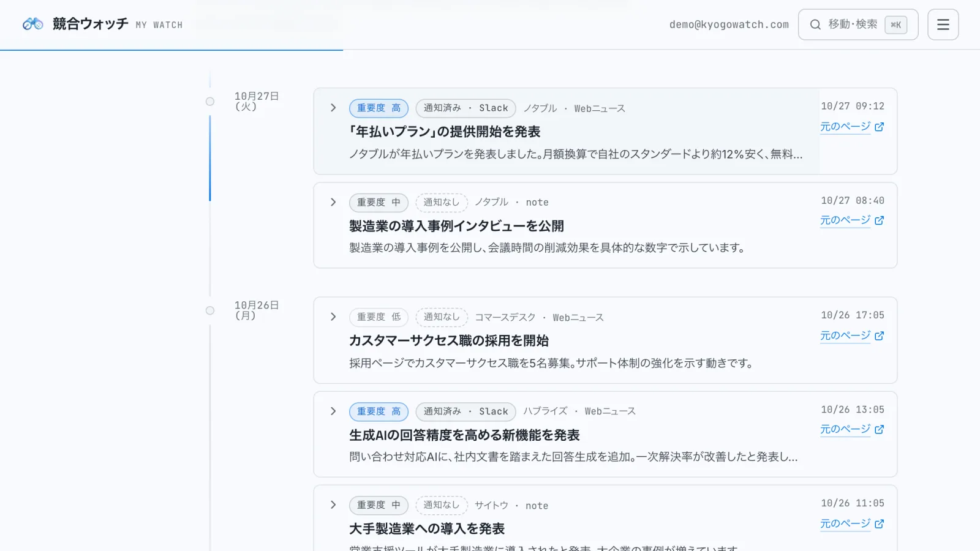This screenshot has width=980, height=551.
Task: Open 元のページ link for 10/26 11:05 entry
Action: (845, 524)
